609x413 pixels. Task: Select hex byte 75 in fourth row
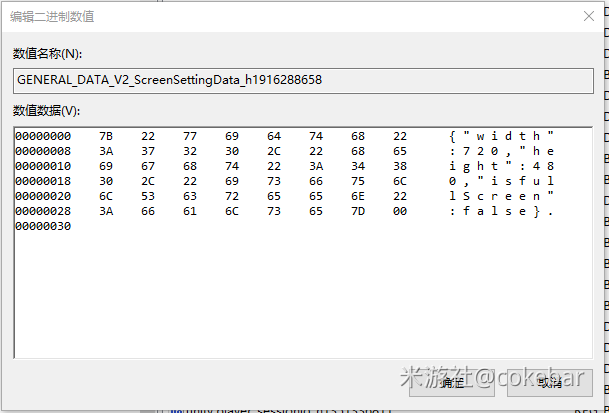point(358,181)
